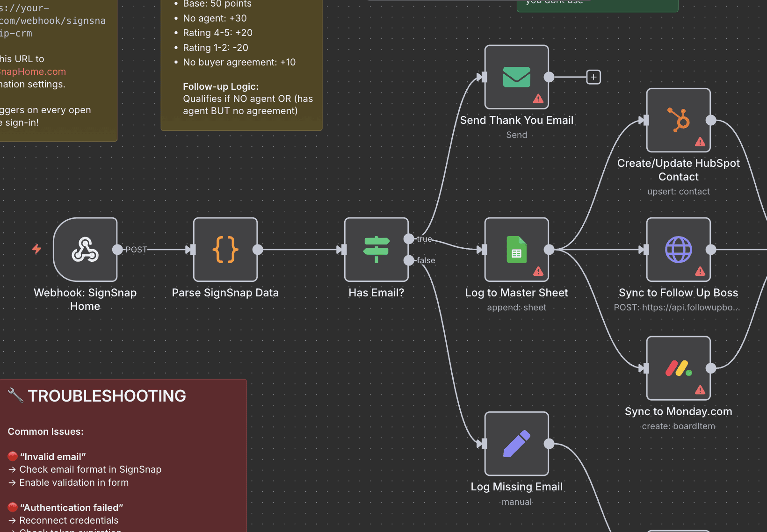Click the Follow-up Logic heading in note
The image size is (767, 532).
click(221, 86)
